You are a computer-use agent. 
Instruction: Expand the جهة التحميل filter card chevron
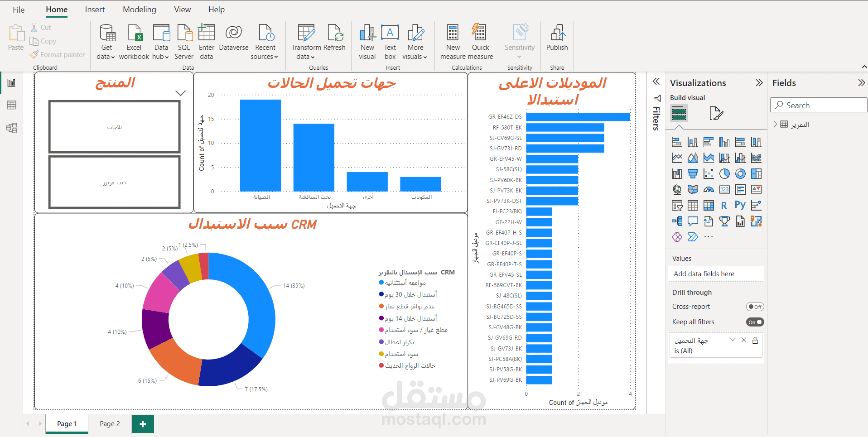pos(733,340)
